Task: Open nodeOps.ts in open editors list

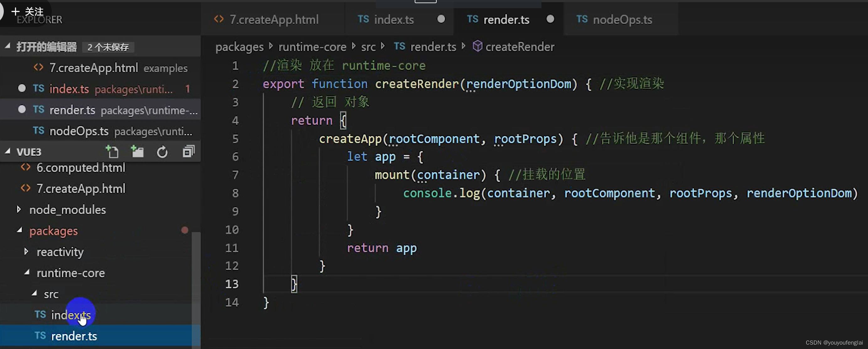Action: point(100,131)
